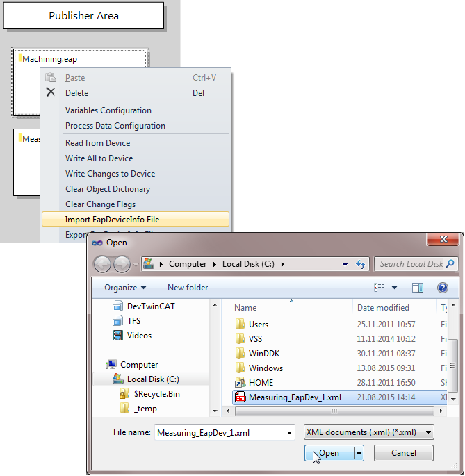Screen dimensions: 465x476
Task: Select Variables Configuration menu entry
Action: (136, 110)
